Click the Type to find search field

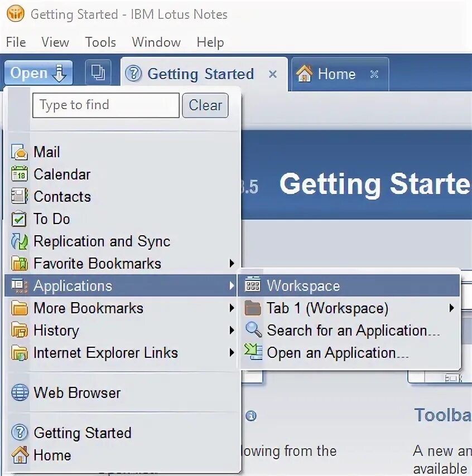(x=106, y=105)
